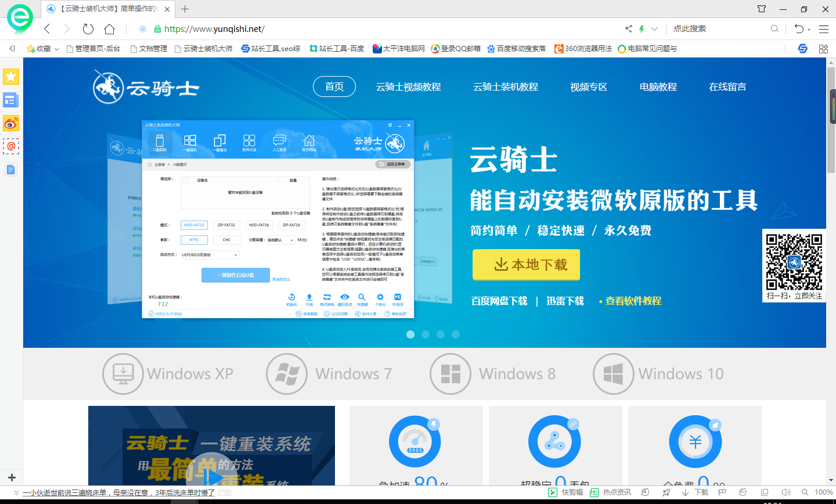Screen dimensions: 836x504
Task: Click the 一键备份 icon
Action: point(219,142)
